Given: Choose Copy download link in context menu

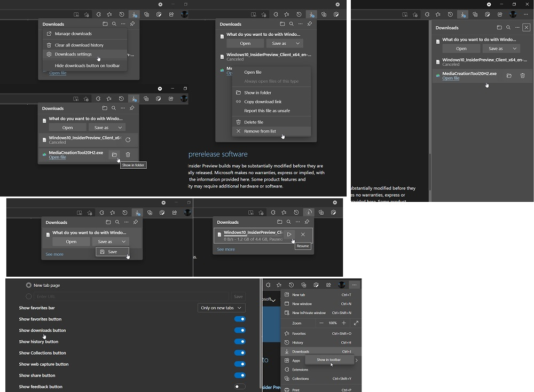Looking at the screenshot, I should (271, 101).
